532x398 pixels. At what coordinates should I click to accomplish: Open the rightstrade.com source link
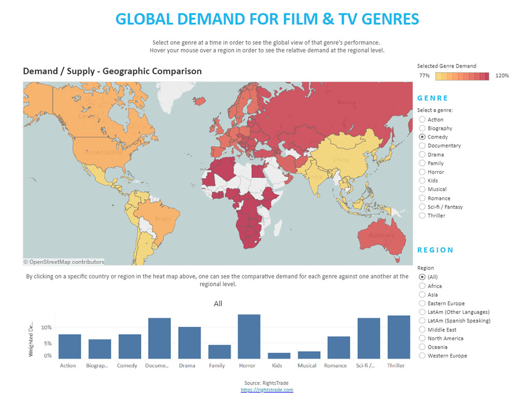pyautogui.click(x=267, y=390)
